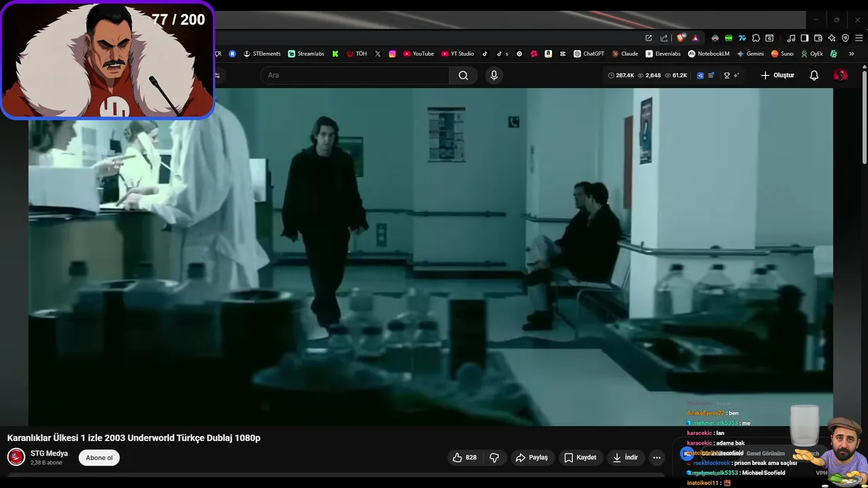Open Brave Leo AI sparkle icon
This screenshot has height=488, width=868.
[831, 38]
